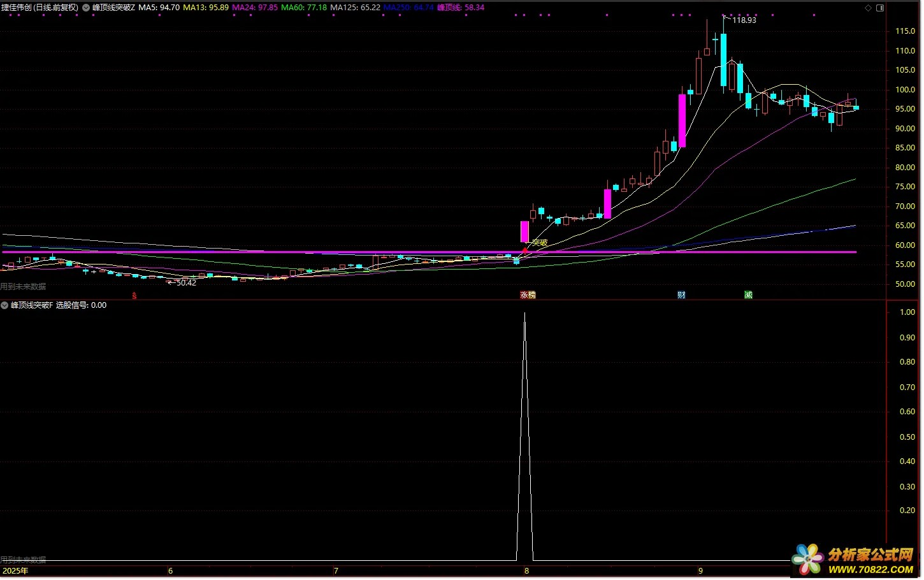Click the 涨榜 event marker icon
This screenshot has width=924, height=580.
point(528,295)
